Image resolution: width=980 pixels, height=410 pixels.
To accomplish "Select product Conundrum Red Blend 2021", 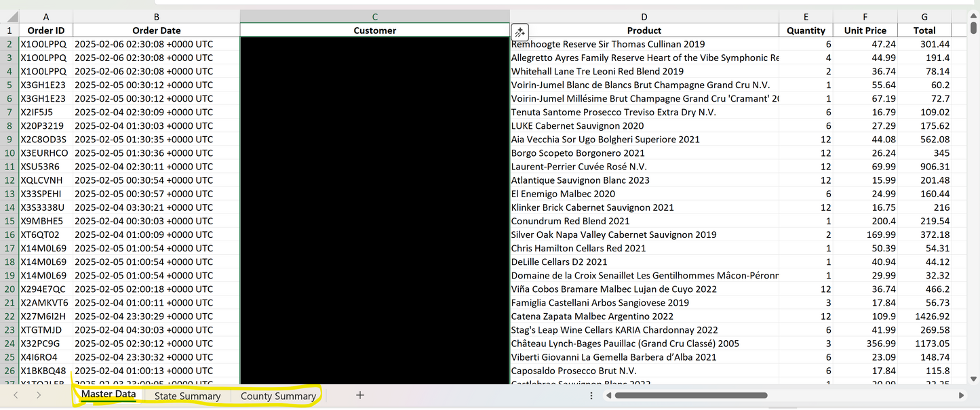I will click(x=644, y=221).
